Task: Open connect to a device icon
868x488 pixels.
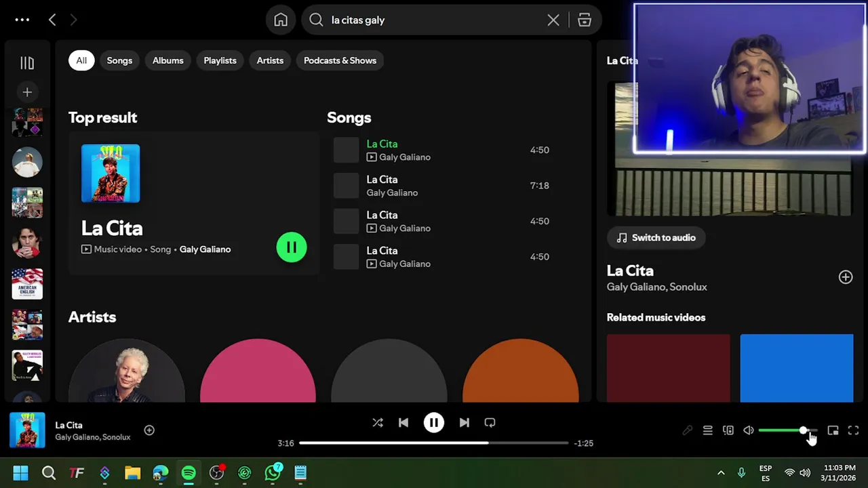Action: click(x=728, y=430)
